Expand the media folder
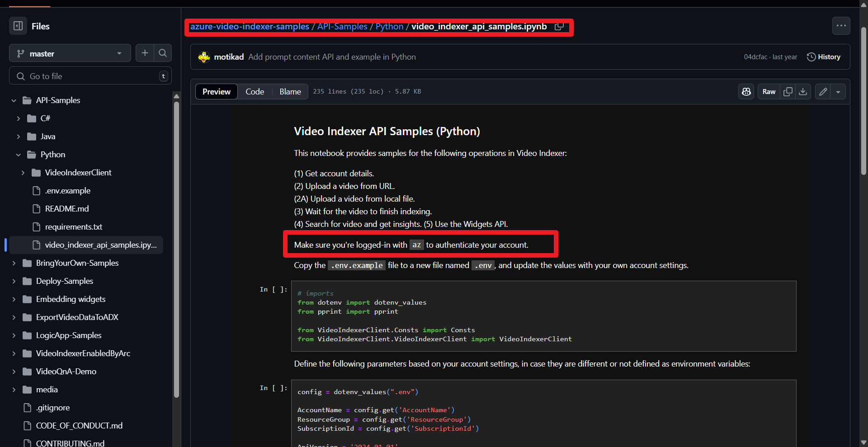 tap(14, 390)
